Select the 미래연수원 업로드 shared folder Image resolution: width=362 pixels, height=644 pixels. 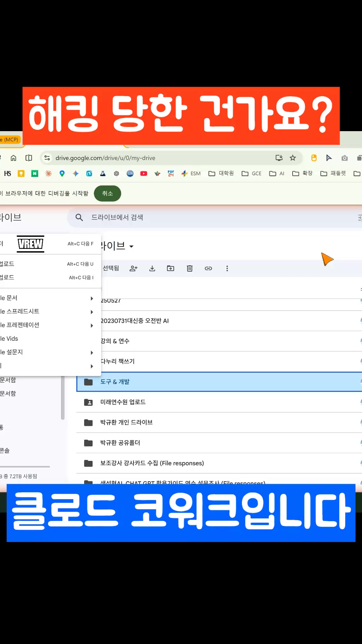click(x=219, y=402)
